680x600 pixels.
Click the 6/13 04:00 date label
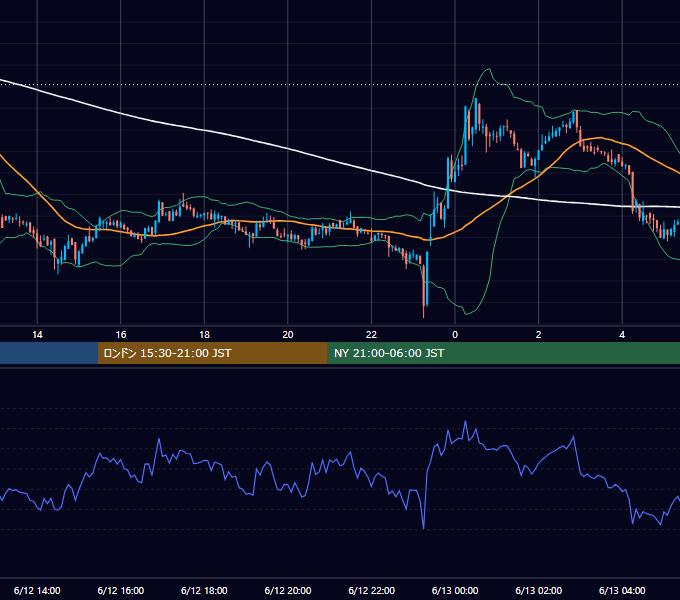tap(622, 590)
